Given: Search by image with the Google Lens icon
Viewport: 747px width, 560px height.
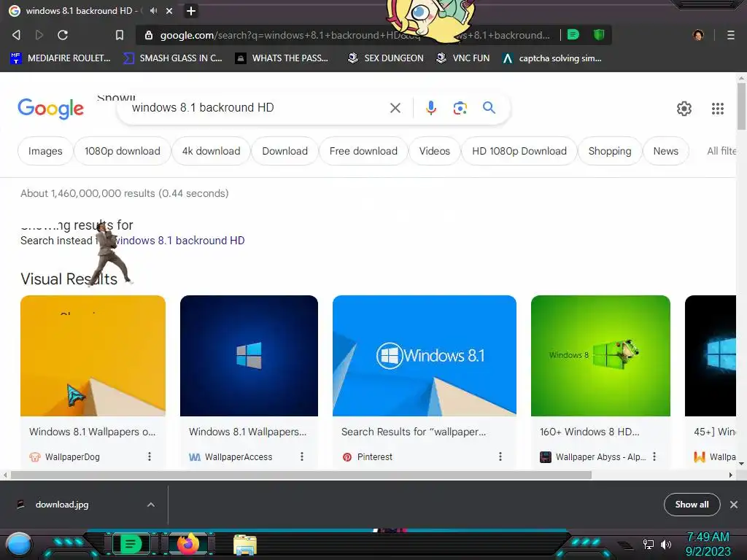Looking at the screenshot, I should (460, 108).
